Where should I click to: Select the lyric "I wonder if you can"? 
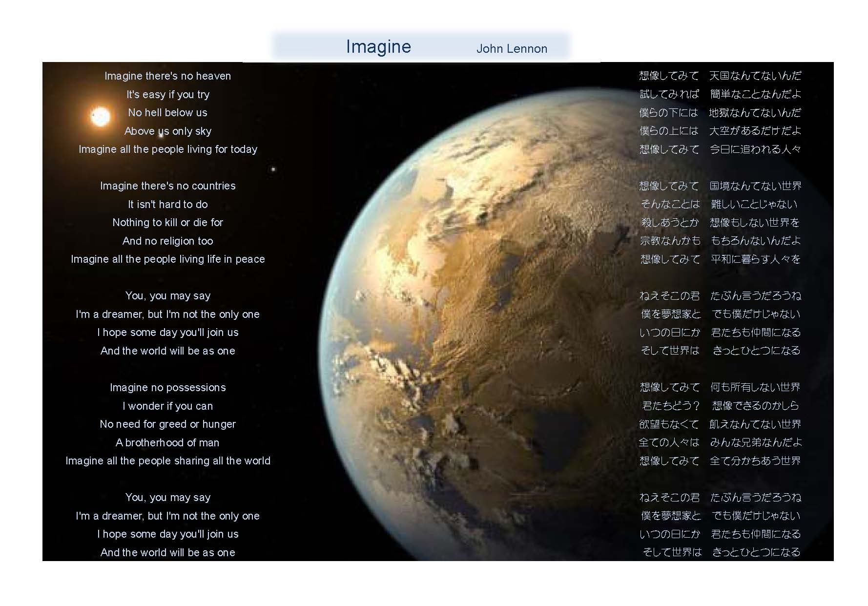(x=167, y=406)
